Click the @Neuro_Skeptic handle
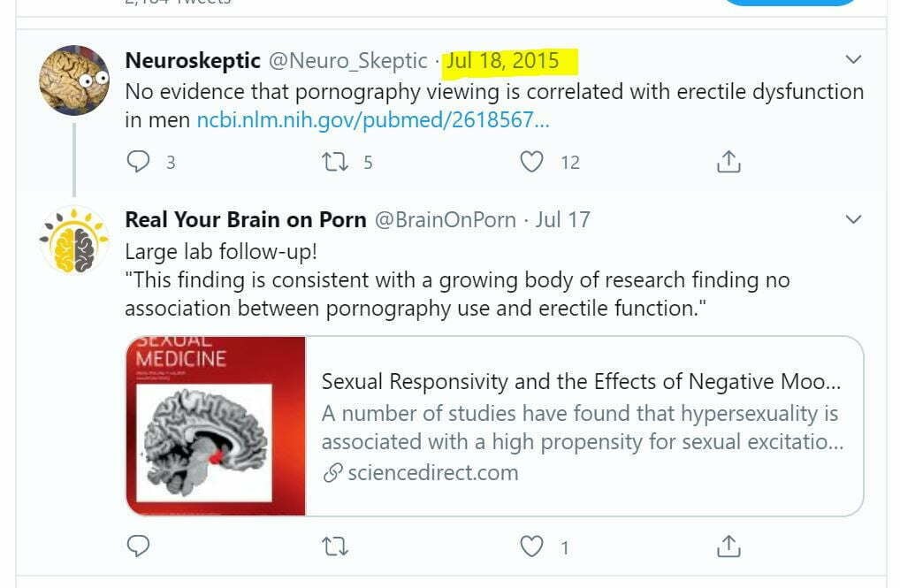The image size is (900, 588). [x=347, y=60]
